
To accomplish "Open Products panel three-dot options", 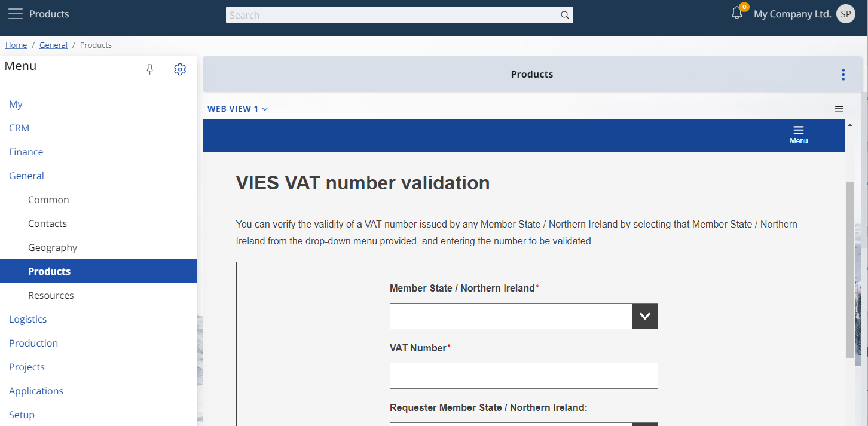I will 843,75.
